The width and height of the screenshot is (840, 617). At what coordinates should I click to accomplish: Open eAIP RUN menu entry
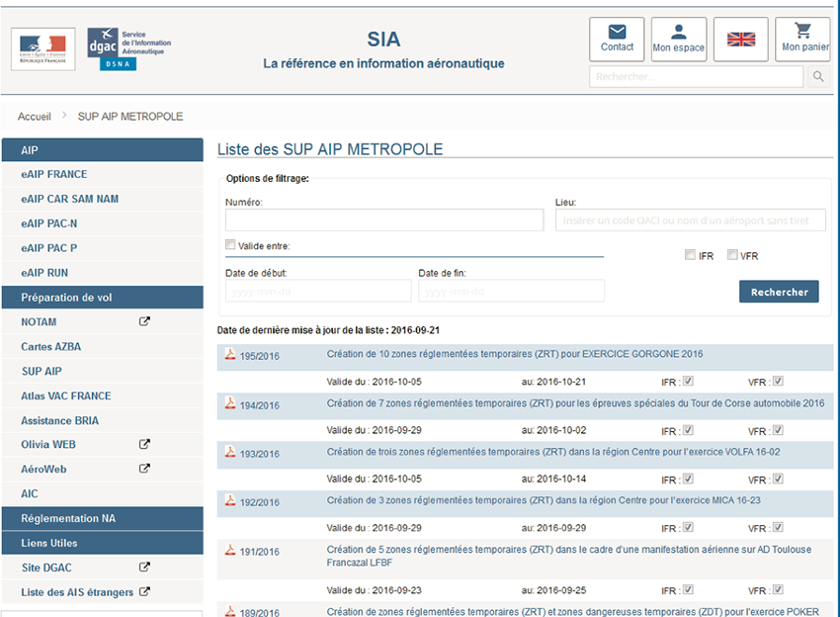(103, 273)
